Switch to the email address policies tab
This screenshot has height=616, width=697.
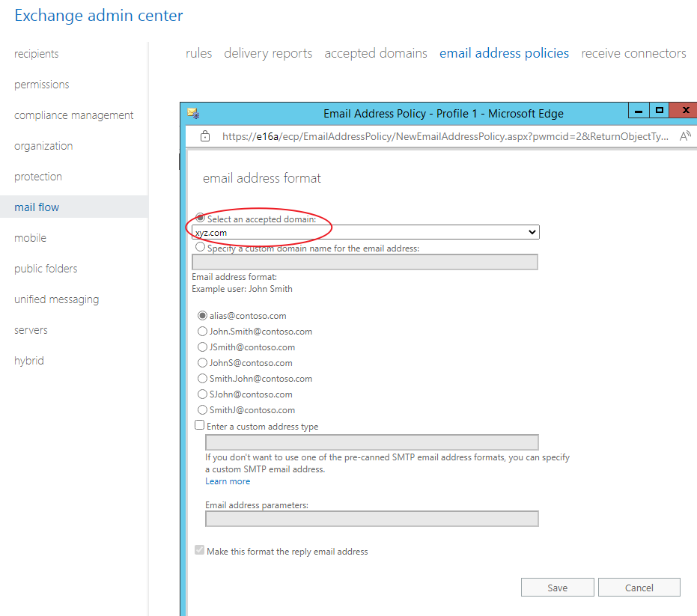[x=504, y=53]
